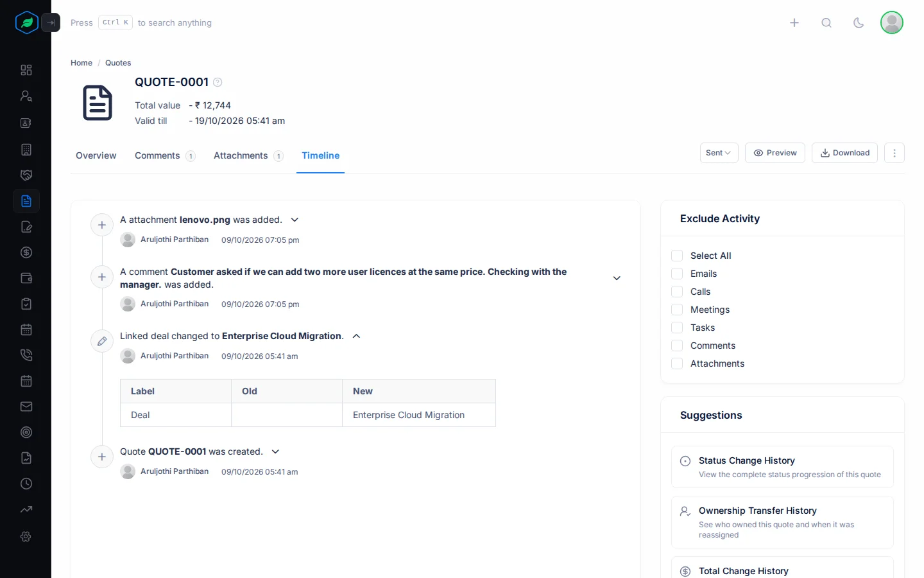Viewport: 924px width, 578px height.
Task: Open the companies building sidebar icon
Action: coord(26,150)
